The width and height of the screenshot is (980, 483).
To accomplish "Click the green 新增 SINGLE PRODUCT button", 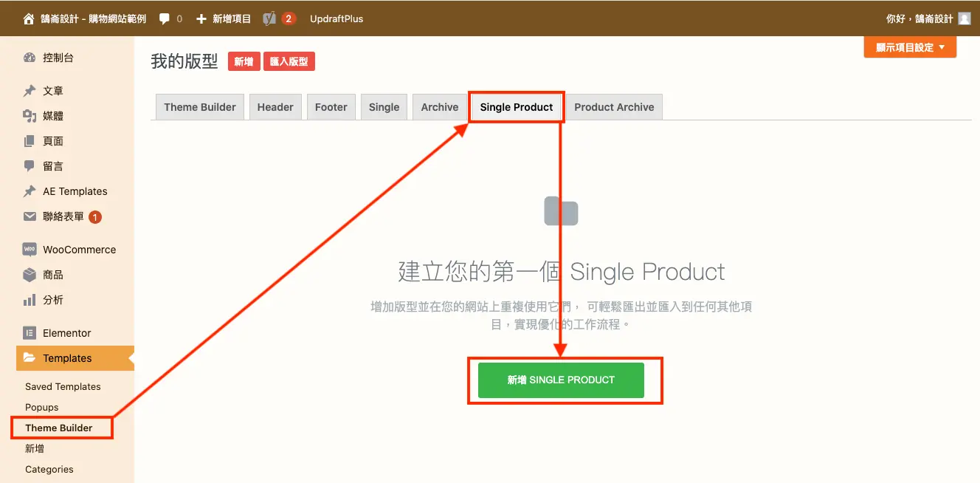I will [x=561, y=380].
